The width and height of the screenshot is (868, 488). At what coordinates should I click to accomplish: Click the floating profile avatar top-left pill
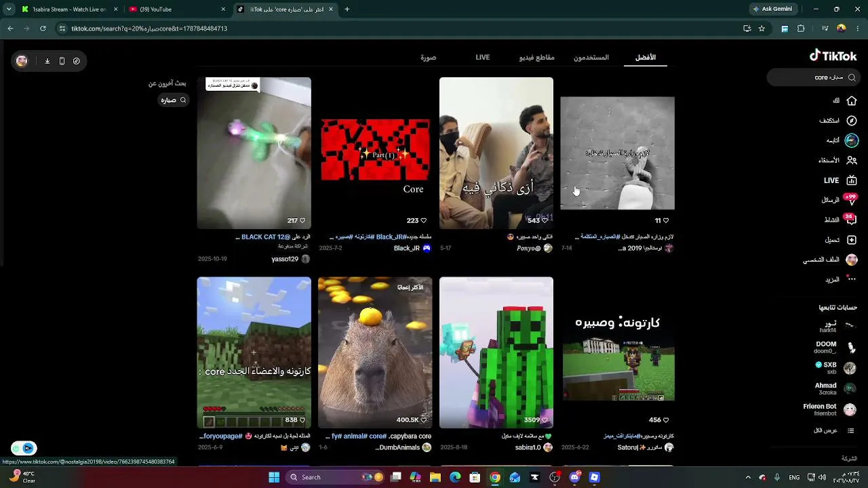point(22,61)
